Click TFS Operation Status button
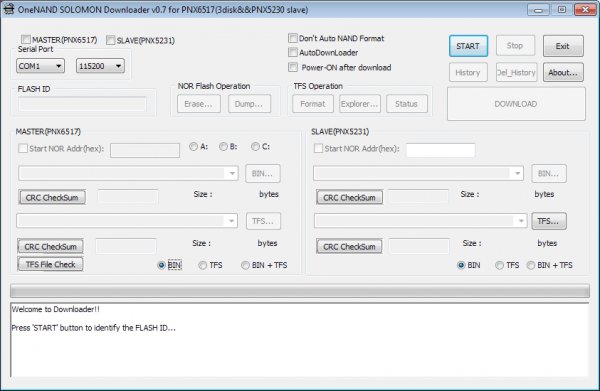This screenshot has height=391, width=600. (x=407, y=104)
